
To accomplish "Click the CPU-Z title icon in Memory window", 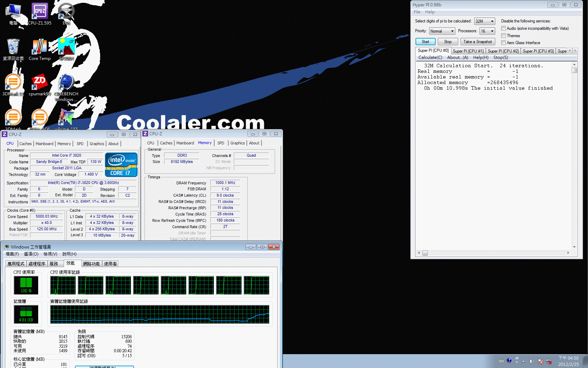I will (x=145, y=134).
